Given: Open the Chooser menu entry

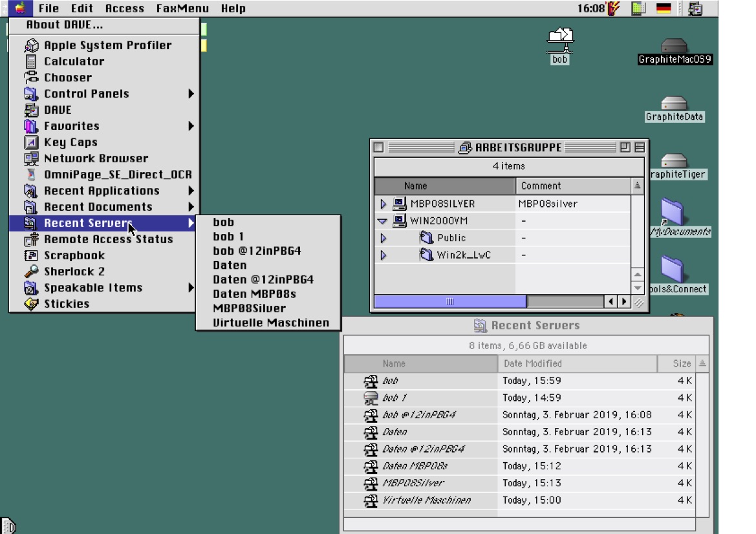Looking at the screenshot, I should click(103, 78).
